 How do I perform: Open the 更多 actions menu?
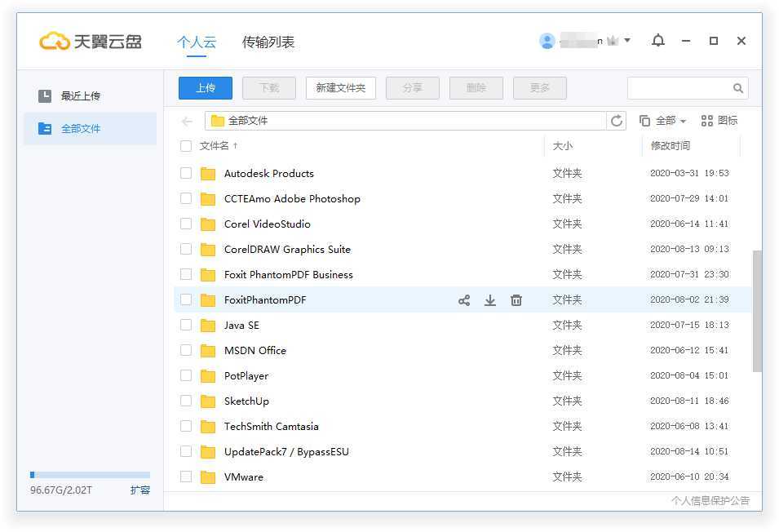click(x=539, y=87)
